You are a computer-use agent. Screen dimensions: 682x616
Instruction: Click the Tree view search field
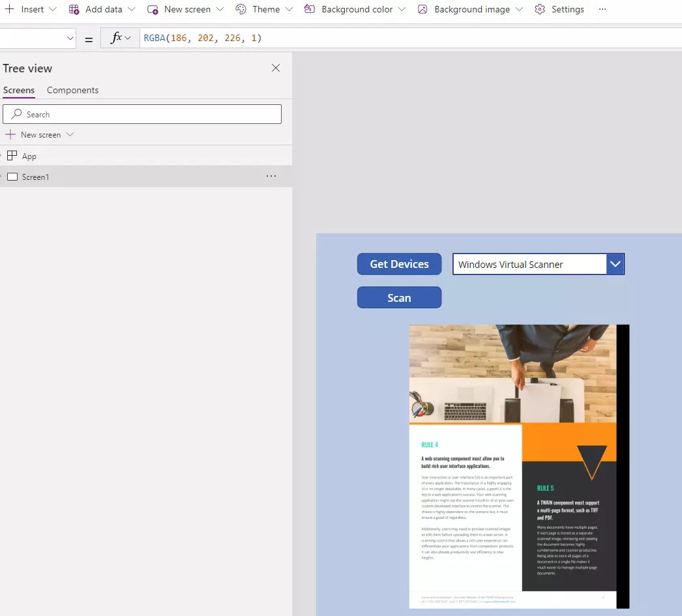tap(142, 113)
